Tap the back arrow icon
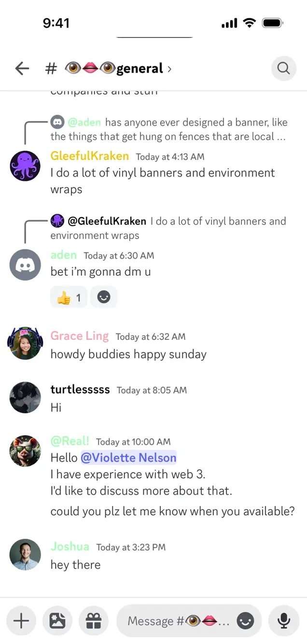 tap(22, 69)
